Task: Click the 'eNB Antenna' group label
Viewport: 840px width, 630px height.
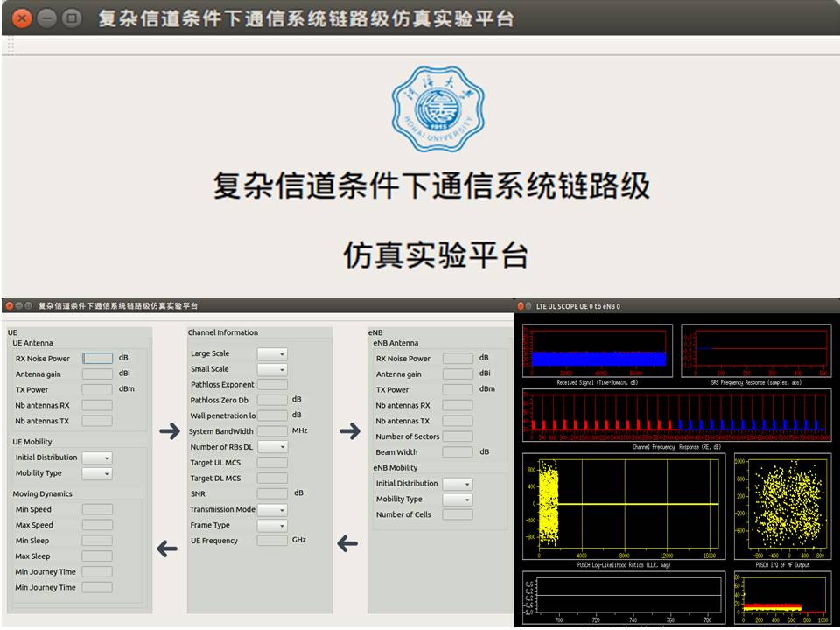Action: tap(395, 343)
